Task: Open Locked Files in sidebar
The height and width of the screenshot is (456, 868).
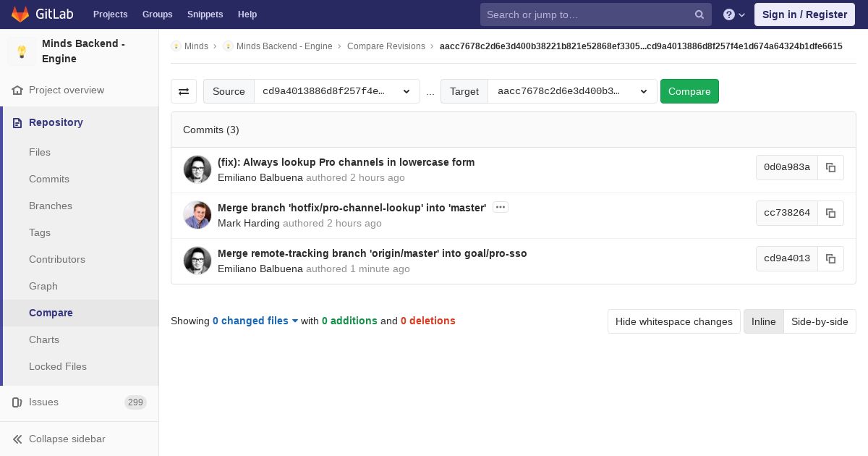Action: (x=58, y=366)
